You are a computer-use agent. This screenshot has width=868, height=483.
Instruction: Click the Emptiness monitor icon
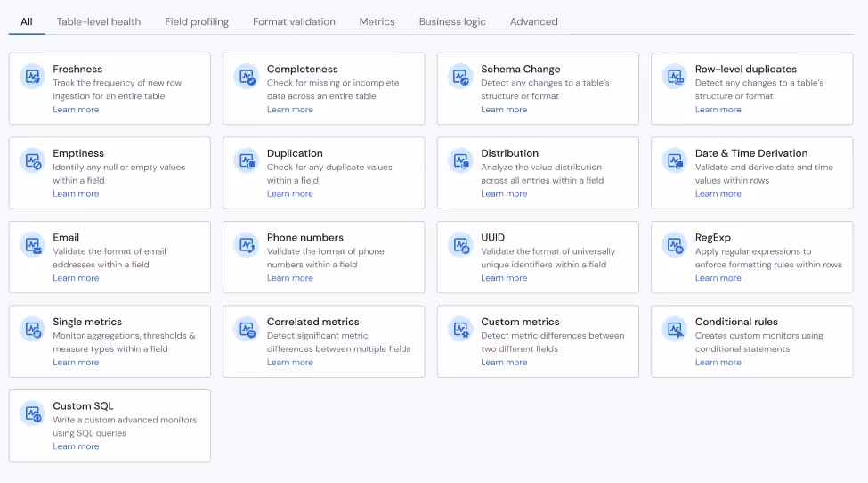tap(32, 160)
